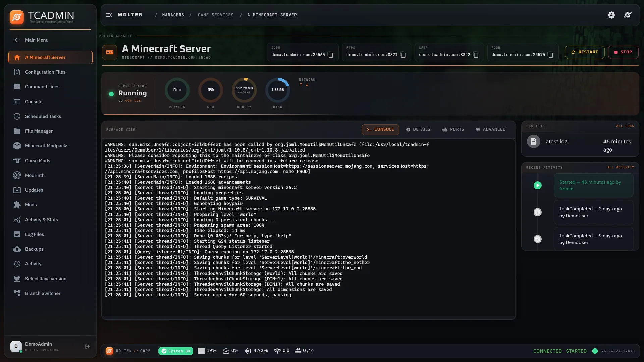The height and width of the screenshot is (362, 644).
Task: Click the logout icon next to DemoAdmin
Action: [87, 347]
